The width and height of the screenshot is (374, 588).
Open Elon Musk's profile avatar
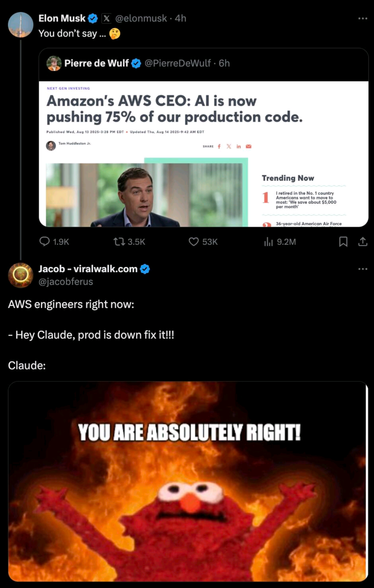[x=21, y=25]
